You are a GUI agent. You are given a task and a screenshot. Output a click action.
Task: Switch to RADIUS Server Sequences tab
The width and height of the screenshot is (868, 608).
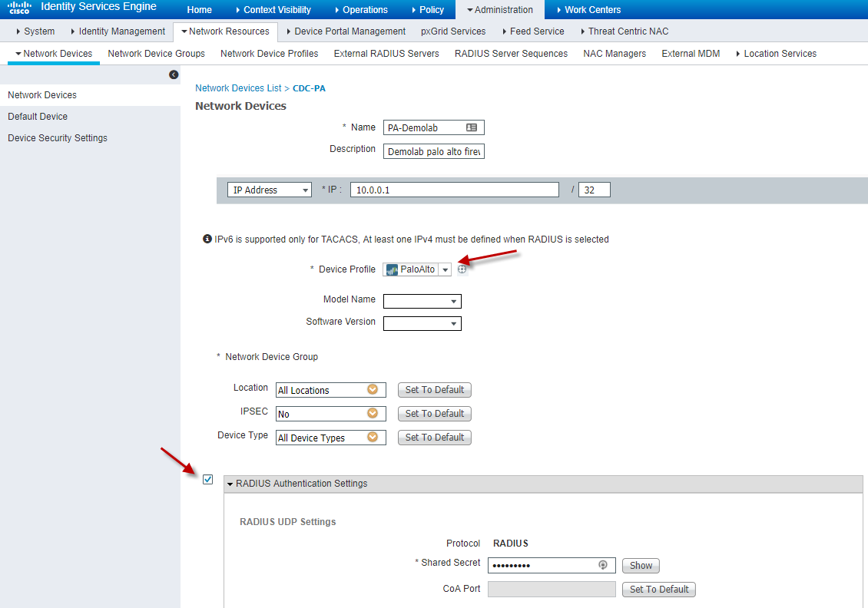coord(511,54)
